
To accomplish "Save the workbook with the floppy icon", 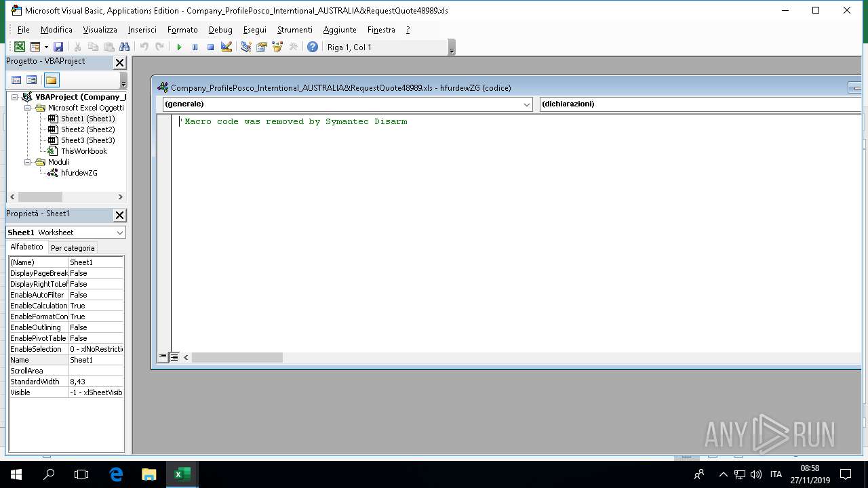I will 58,47.
